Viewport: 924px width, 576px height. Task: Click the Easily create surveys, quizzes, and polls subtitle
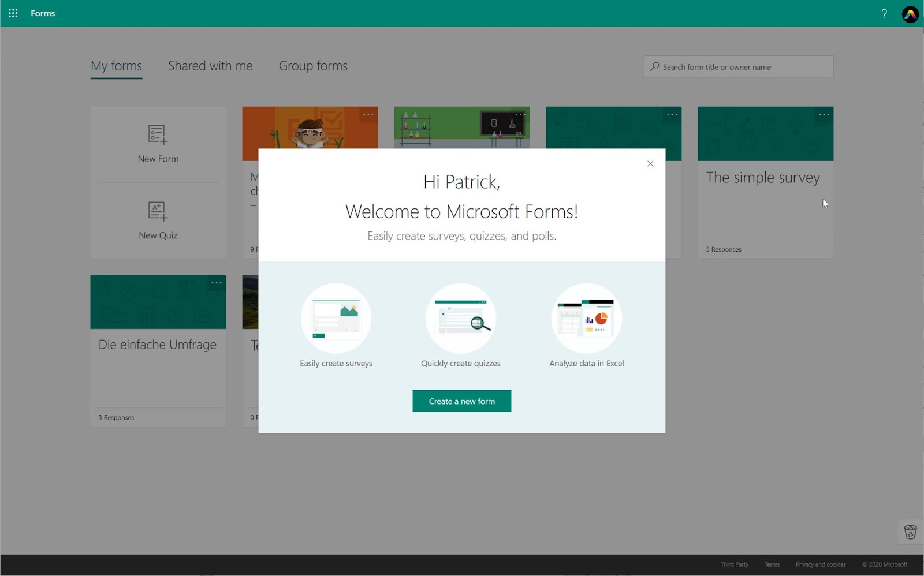coord(461,235)
